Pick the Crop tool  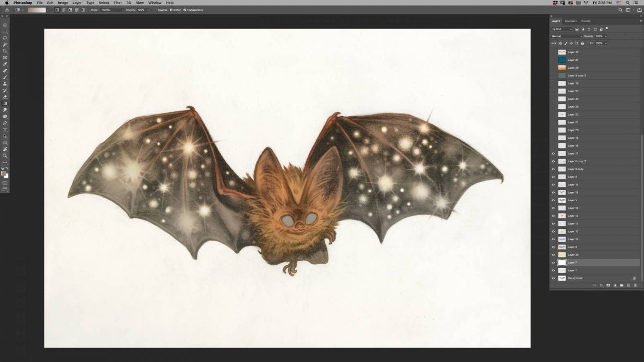(x=5, y=51)
